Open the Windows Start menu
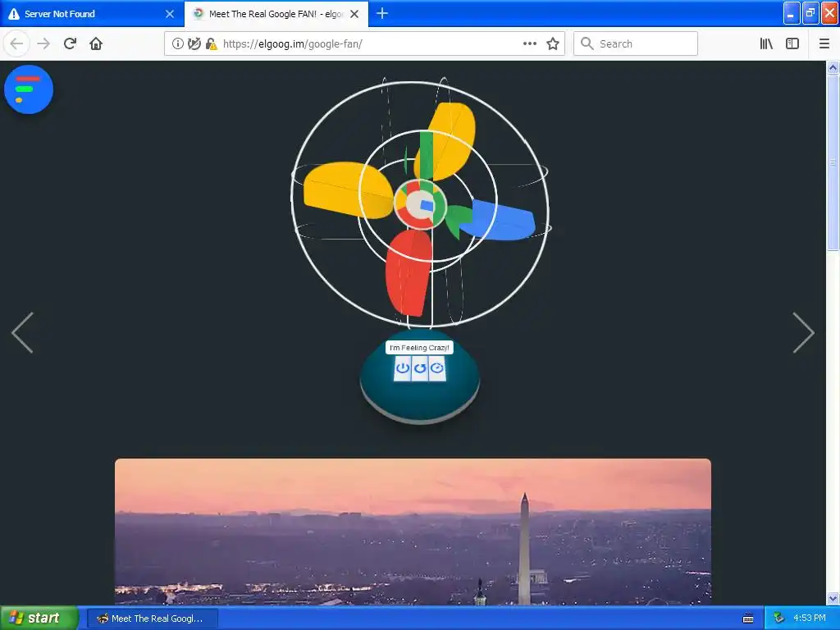840x630 pixels. (39, 619)
